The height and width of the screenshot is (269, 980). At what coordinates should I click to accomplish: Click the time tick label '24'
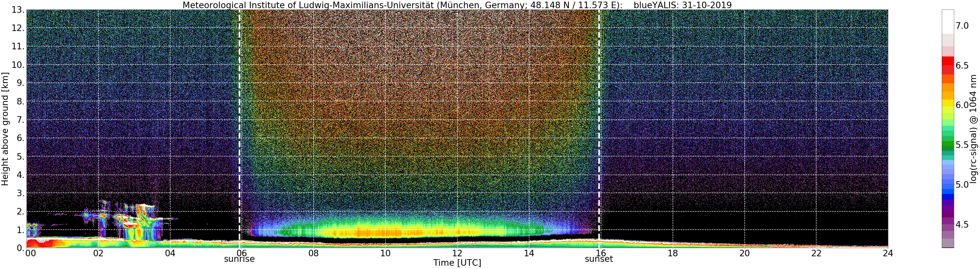(x=888, y=253)
